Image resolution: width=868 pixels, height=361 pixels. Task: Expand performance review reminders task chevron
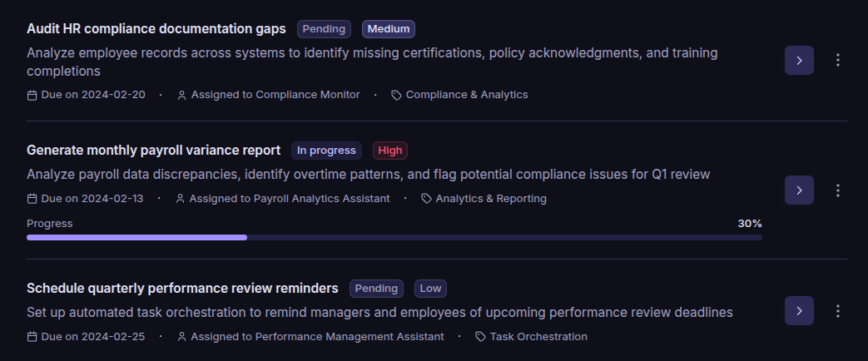click(x=799, y=310)
